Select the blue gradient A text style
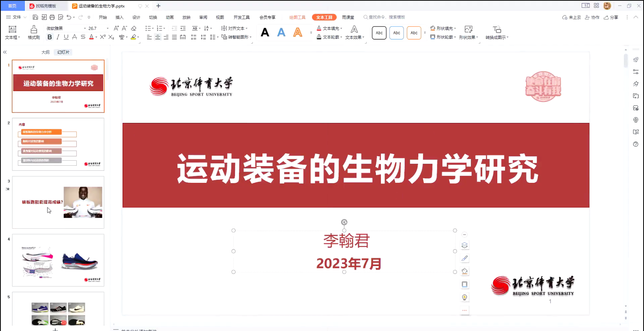 [281, 33]
